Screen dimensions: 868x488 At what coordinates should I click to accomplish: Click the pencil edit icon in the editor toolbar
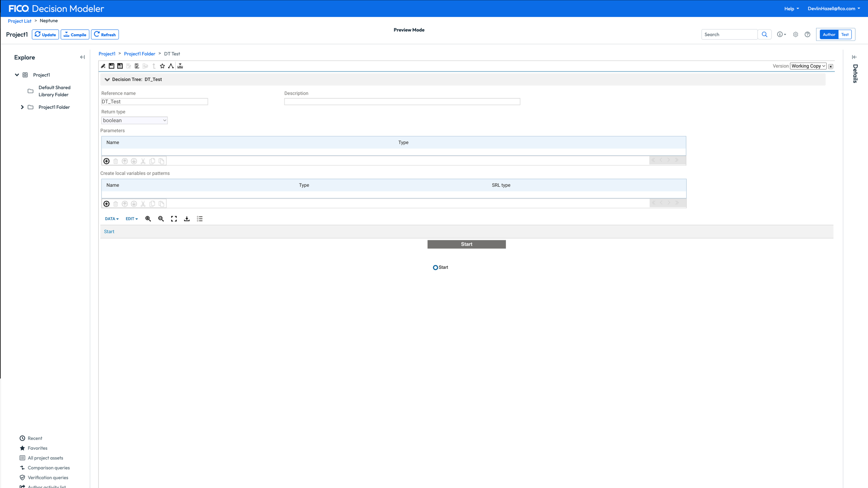tap(103, 66)
